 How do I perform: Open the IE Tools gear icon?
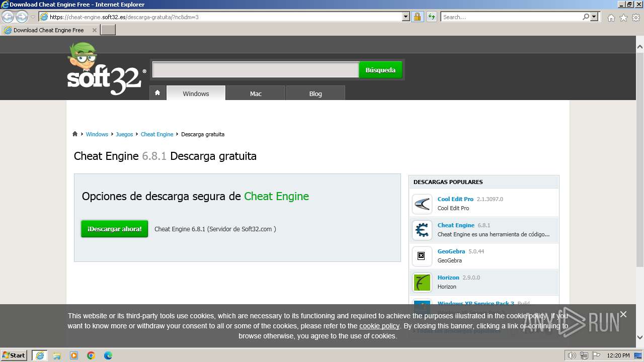click(x=636, y=18)
